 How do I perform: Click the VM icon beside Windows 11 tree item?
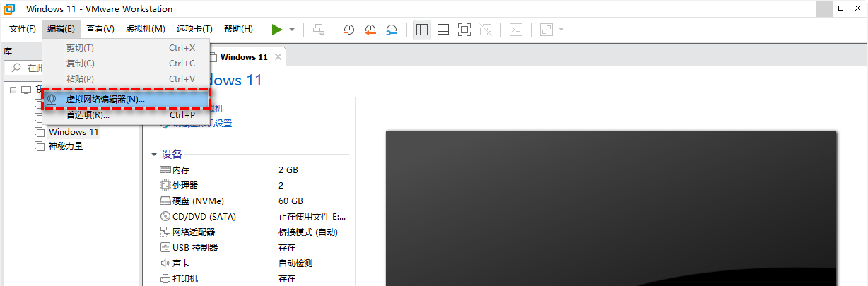point(40,132)
